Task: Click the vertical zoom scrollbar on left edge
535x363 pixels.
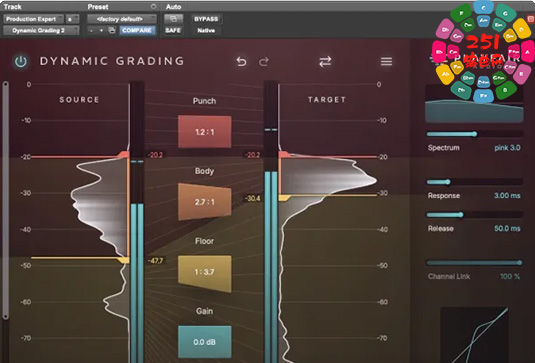Action: pyautogui.click(x=5, y=200)
